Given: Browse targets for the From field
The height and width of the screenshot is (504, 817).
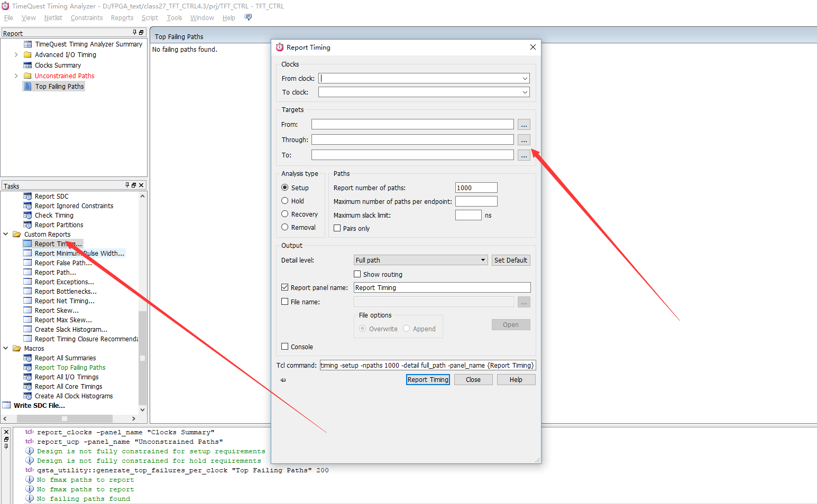Looking at the screenshot, I should click(524, 125).
